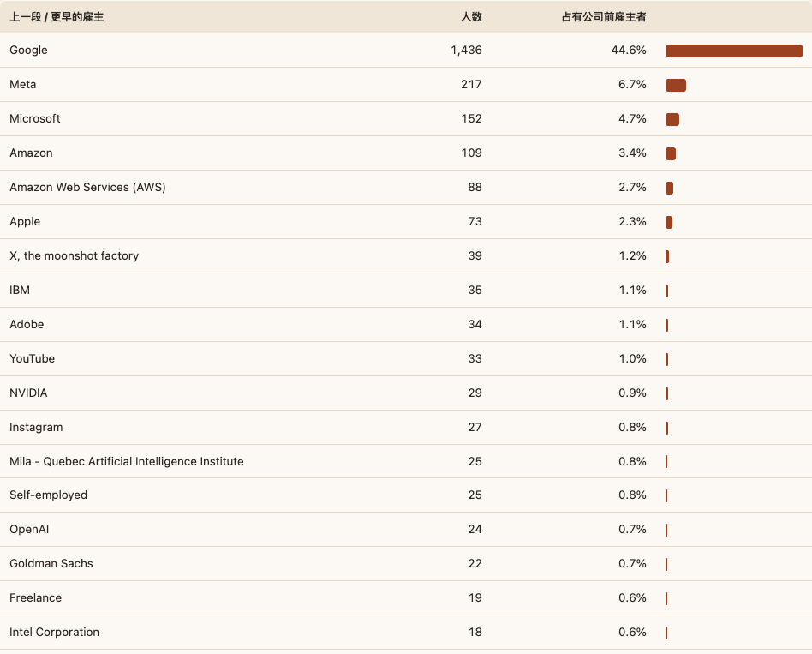
Task: Click the 人数 column header
Action: coord(471,17)
